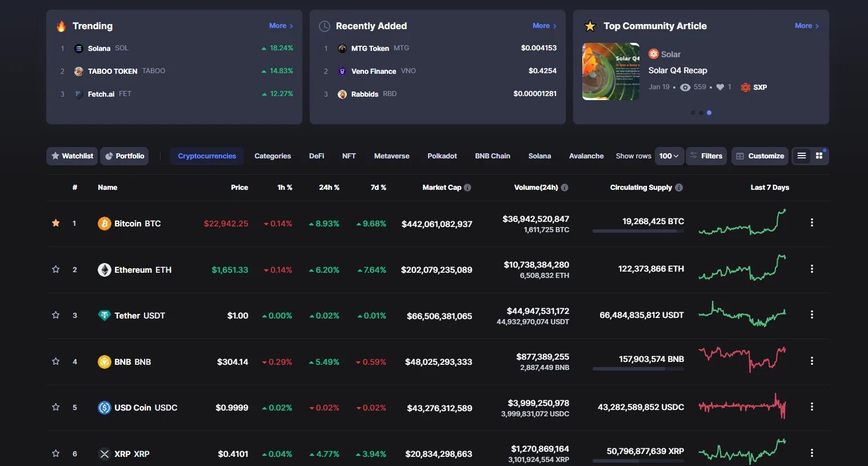Image resolution: width=868 pixels, height=466 pixels.
Task: Switch to the Categories tab
Action: pos(273,156)
